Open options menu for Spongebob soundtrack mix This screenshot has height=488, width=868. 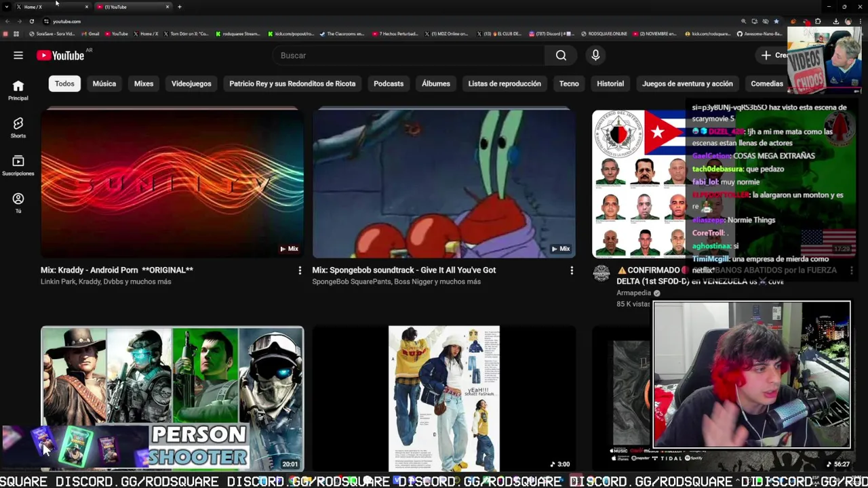572,270
